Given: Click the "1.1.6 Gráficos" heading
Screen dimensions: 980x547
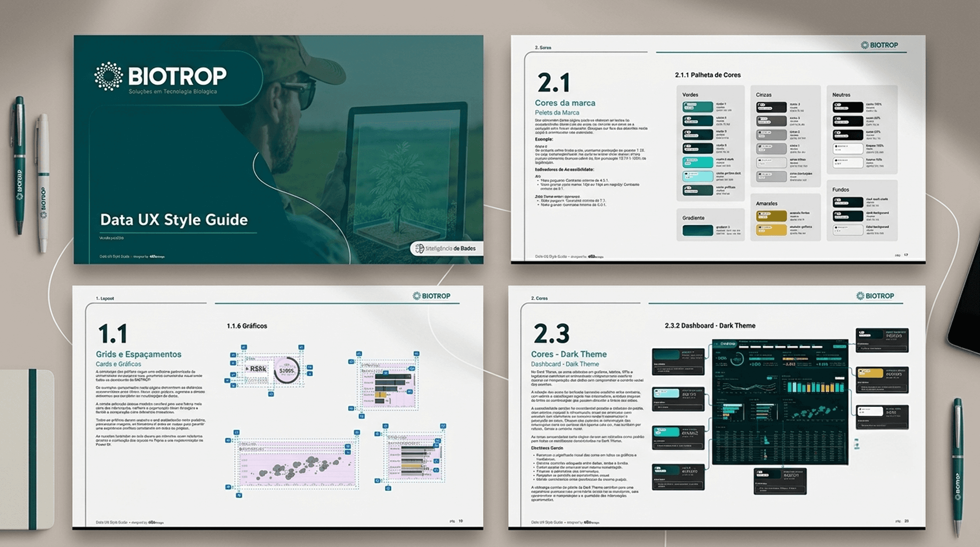Looking at the screenshot, I should coord(247,326).
